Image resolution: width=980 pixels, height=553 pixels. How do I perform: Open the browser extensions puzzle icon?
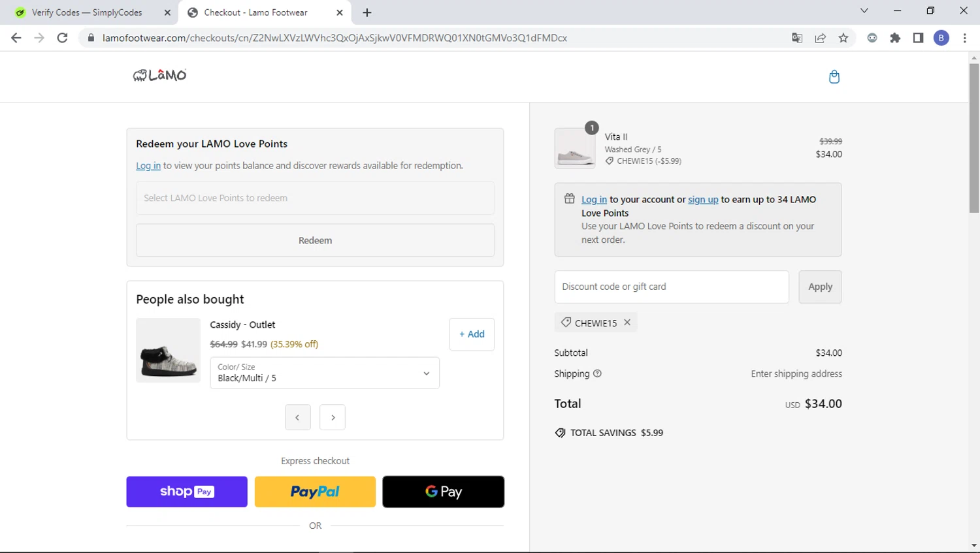click(895, 38)
